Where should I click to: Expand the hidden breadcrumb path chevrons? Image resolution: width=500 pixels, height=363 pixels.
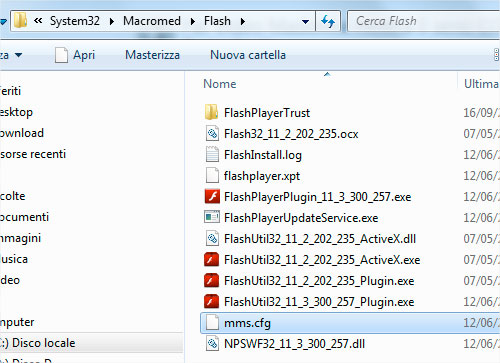38,21
